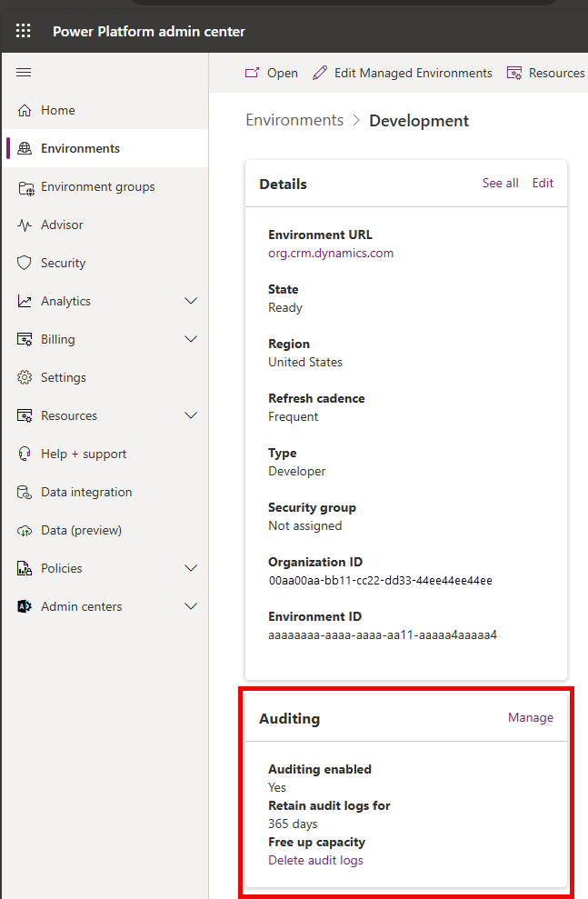Screen dimensions: 588x899
Task: Click Delete audit logs link
Action: coord(315,860)
